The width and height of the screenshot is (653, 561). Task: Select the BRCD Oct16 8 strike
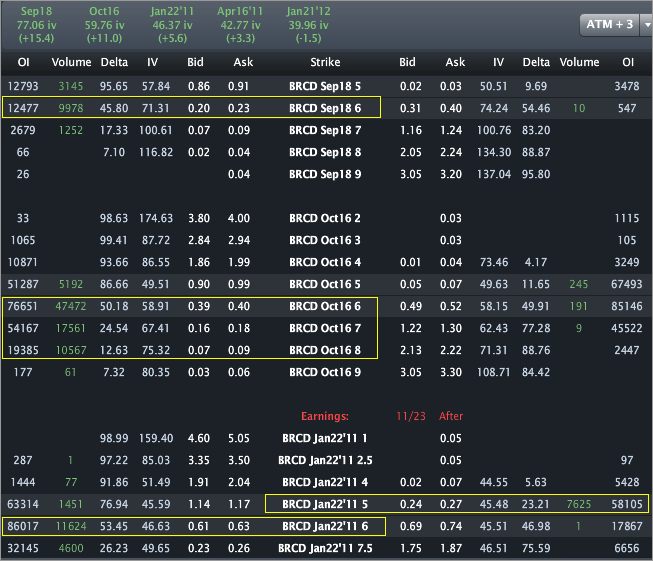point(325,350)
